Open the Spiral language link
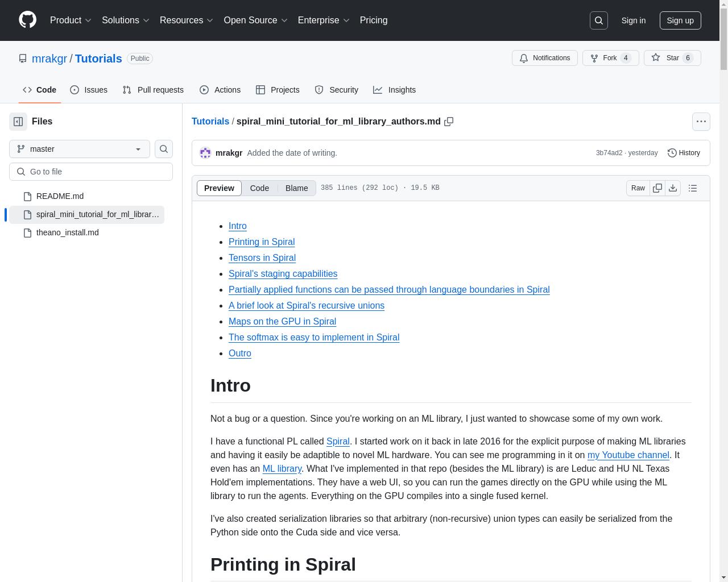The height and width of the screenshot is (582, 728). tap(338, 442)
